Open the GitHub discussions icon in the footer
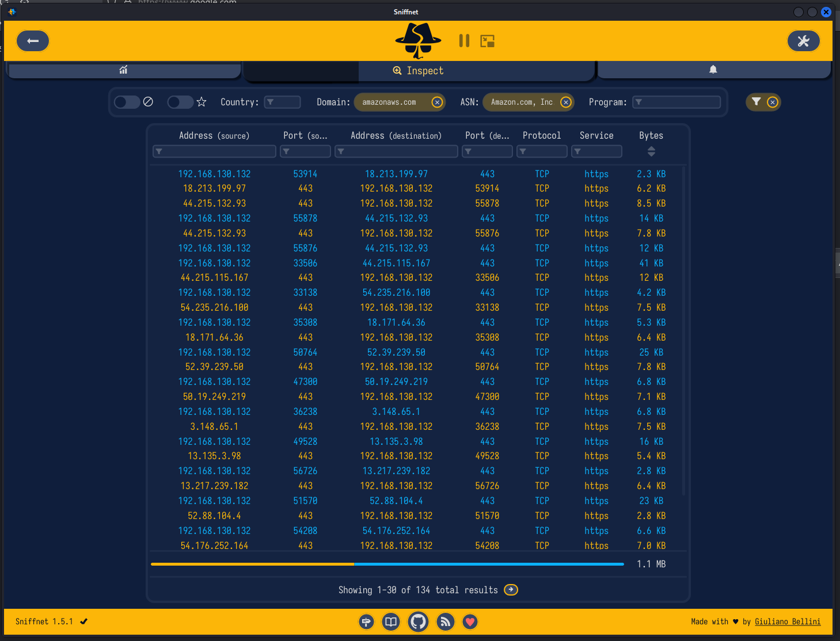This screenshot has height=641, width=840. pyautogui.click(x=366, y=621)
